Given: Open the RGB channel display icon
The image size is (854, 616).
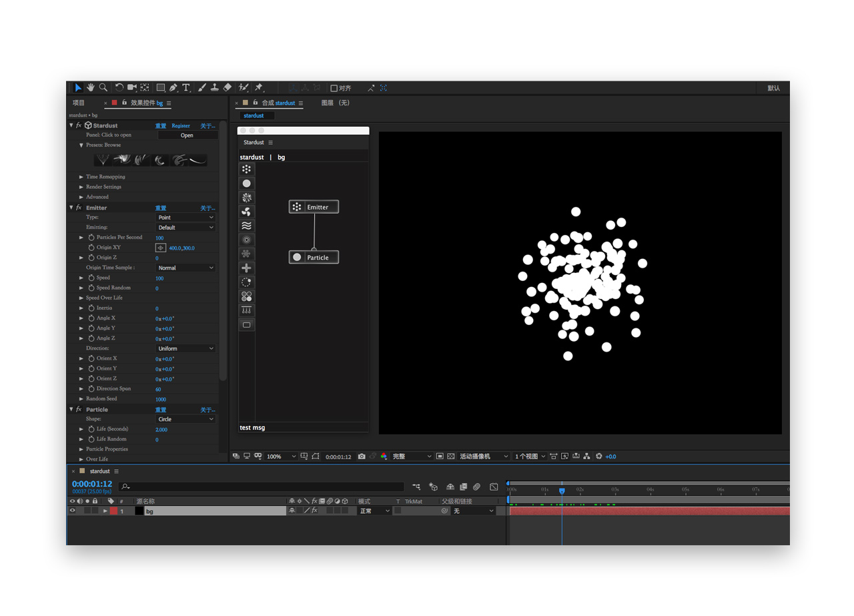Looking at the screenshot, I should click(x=384, y=456).
